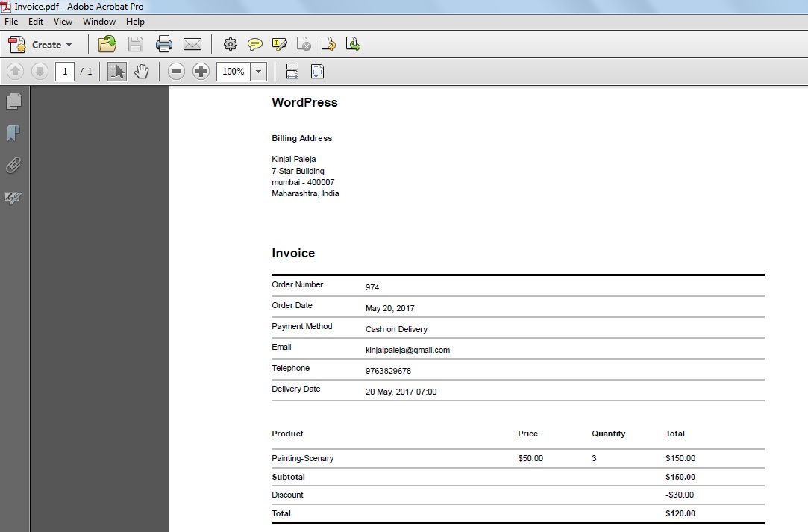Expand the Create dropdown arrow
The width and height of the screenshot is (808, 532).
(69, 45)
